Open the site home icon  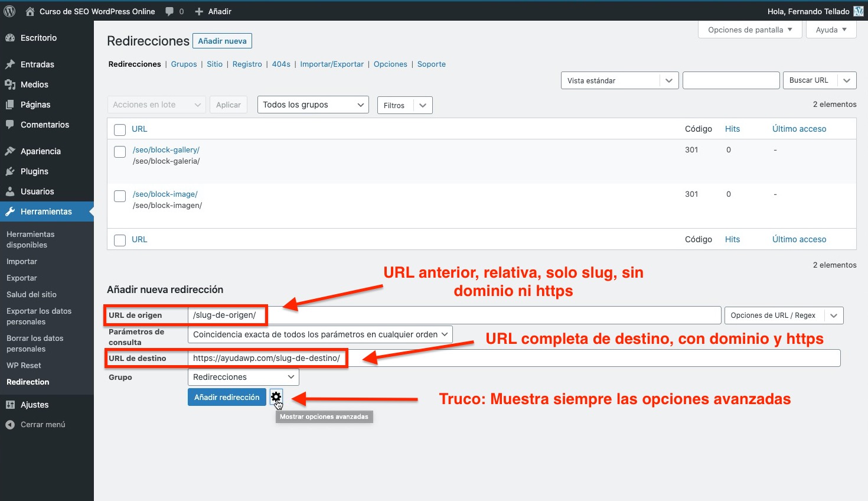(x=30, y=11)
